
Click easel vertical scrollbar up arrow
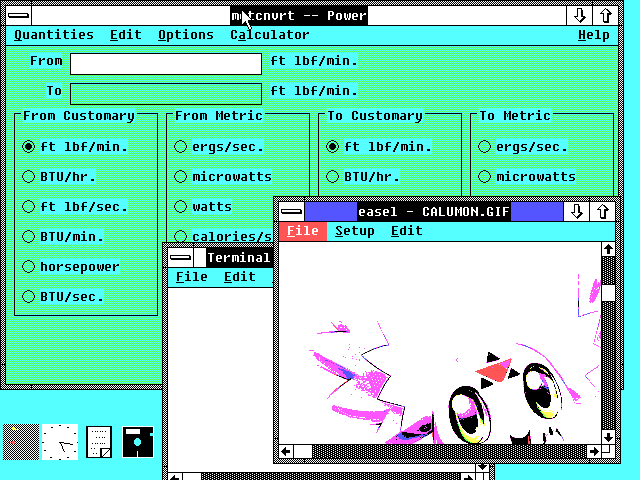(x=608, y=249)
